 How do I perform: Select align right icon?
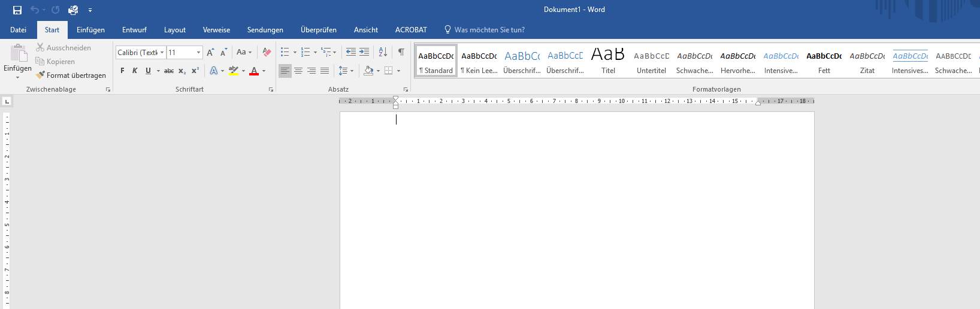(311, 71)
